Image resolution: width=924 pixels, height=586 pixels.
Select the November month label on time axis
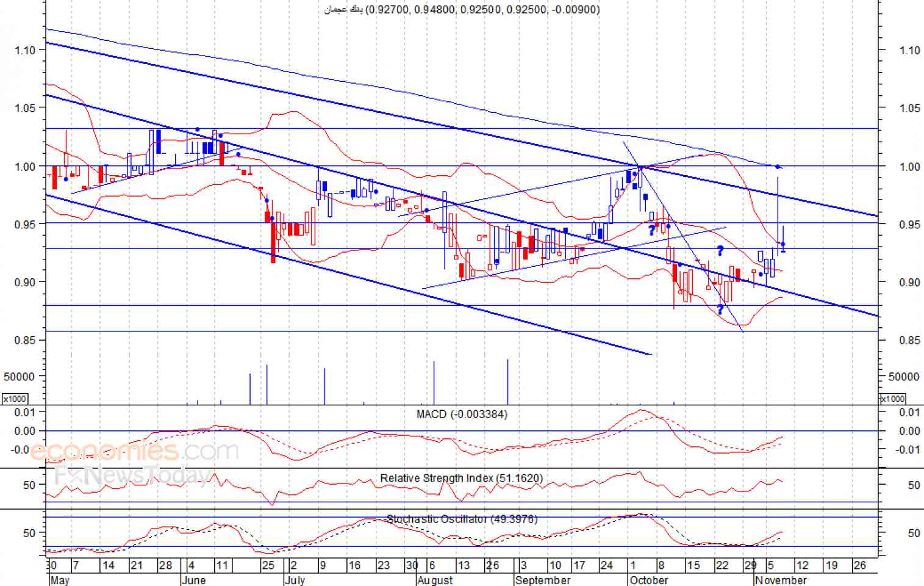[781, 580]
